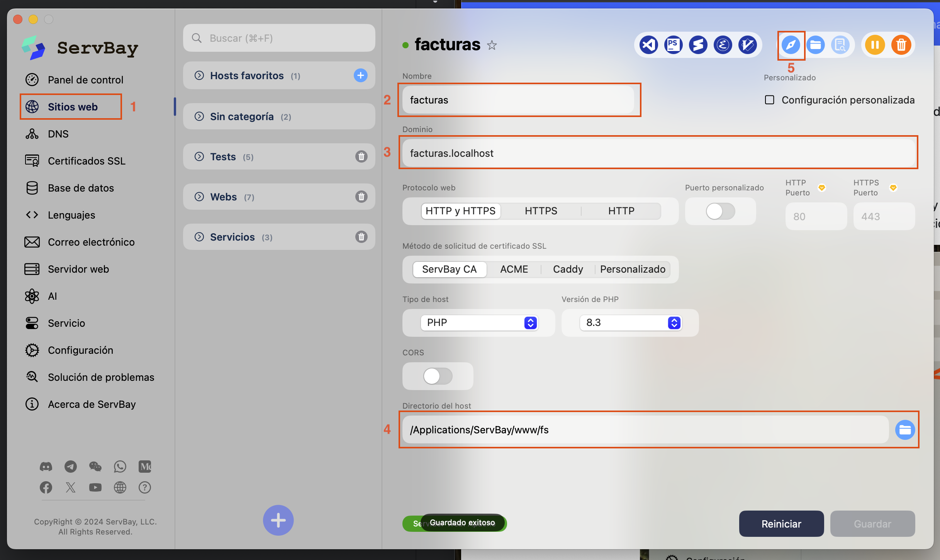The image size is (940, 560).
Task: Select the HTTPS protocol option
Action: tap(541, 211)
